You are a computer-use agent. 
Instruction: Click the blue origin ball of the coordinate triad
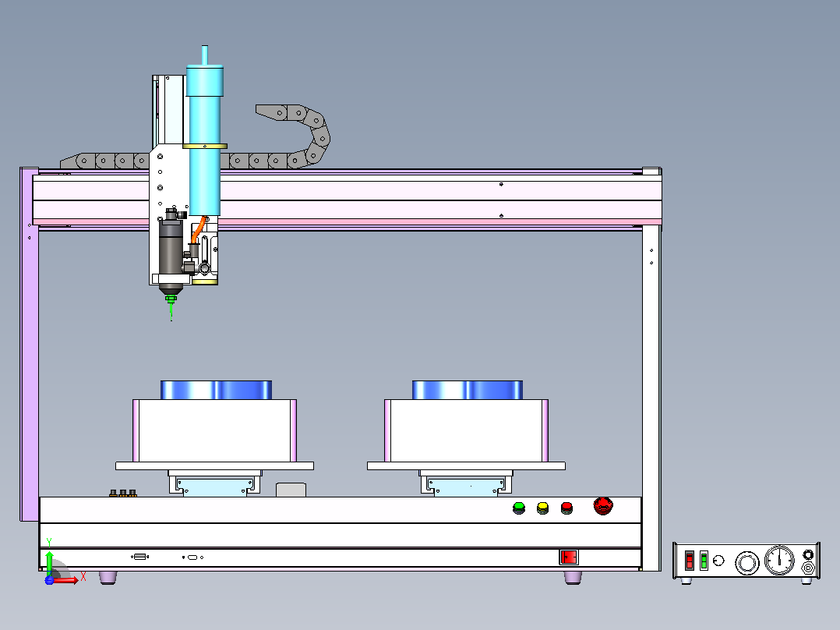(49, 580)
